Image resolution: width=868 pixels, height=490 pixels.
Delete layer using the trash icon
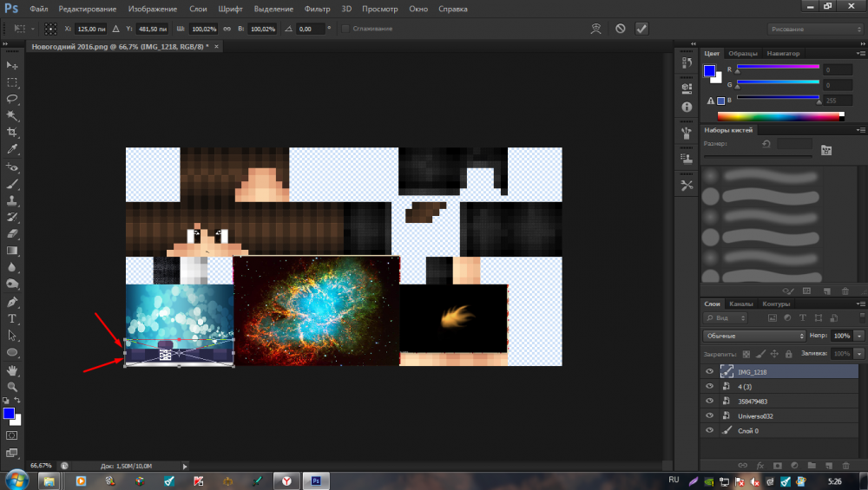pyautogui.click(x=845, y=466)
